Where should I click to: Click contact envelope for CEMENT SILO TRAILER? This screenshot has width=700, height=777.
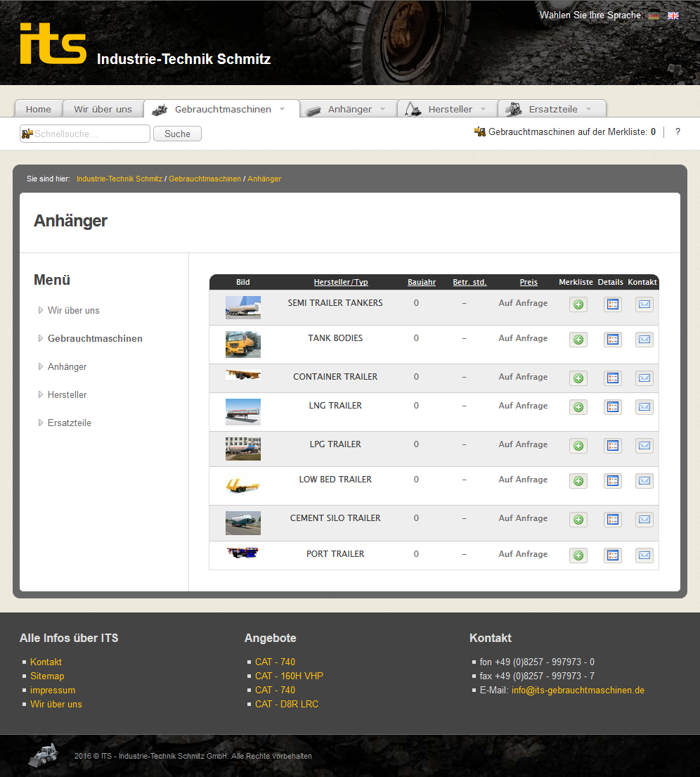(644, 520)
